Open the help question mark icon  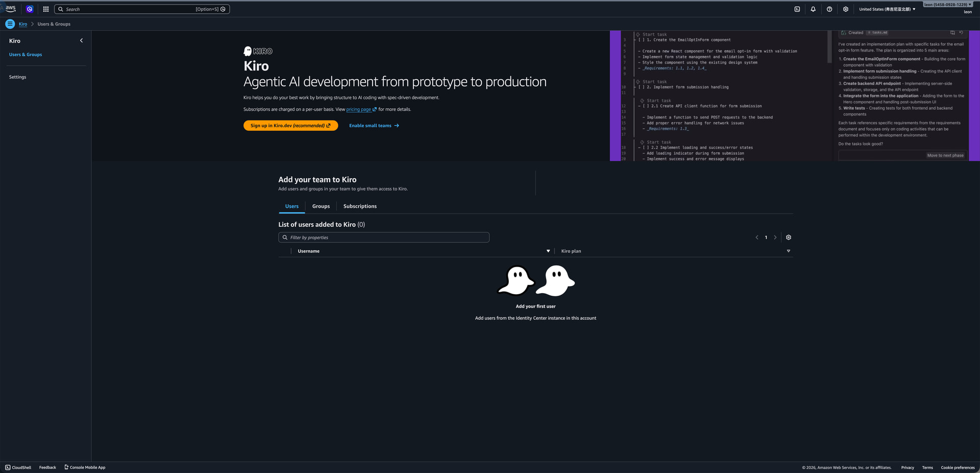(x=829, y=9)
